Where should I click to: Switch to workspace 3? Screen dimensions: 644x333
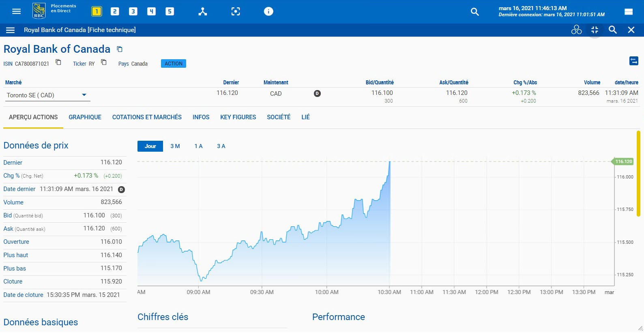pos(133,11)
